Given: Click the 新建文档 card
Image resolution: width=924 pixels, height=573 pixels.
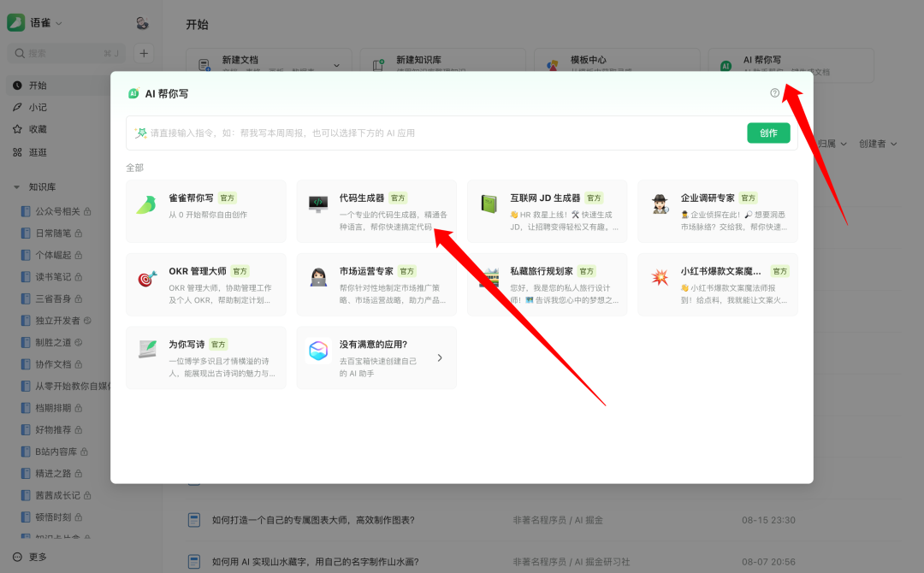Looking at the screenshot, I should click(269, 62).
